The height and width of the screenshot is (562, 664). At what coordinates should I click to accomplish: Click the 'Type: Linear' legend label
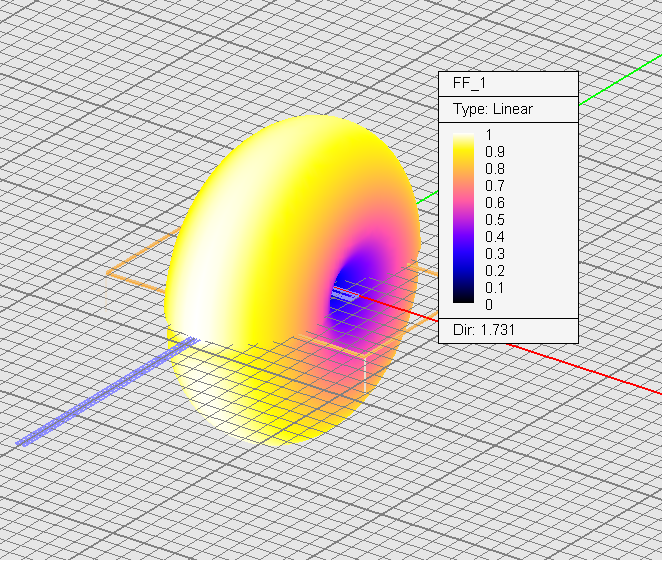[x=493, y=109]
